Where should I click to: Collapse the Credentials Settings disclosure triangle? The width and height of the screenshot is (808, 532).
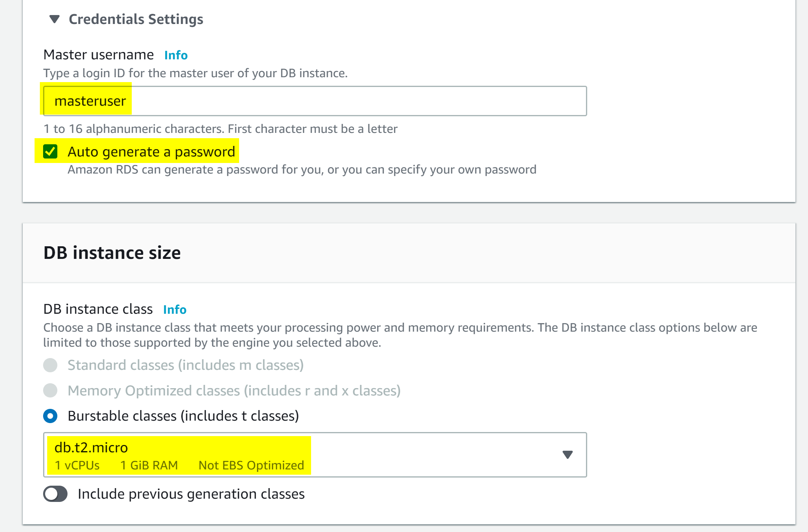pyautogui.click(x=54, y=19)
